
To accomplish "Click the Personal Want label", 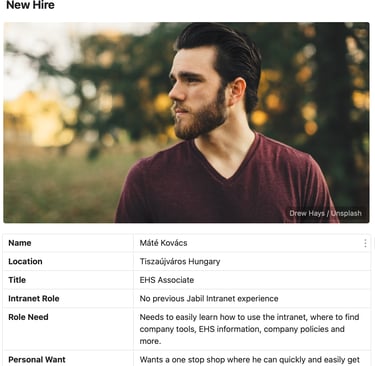I will pyautogui.click(x=37, y=360).
